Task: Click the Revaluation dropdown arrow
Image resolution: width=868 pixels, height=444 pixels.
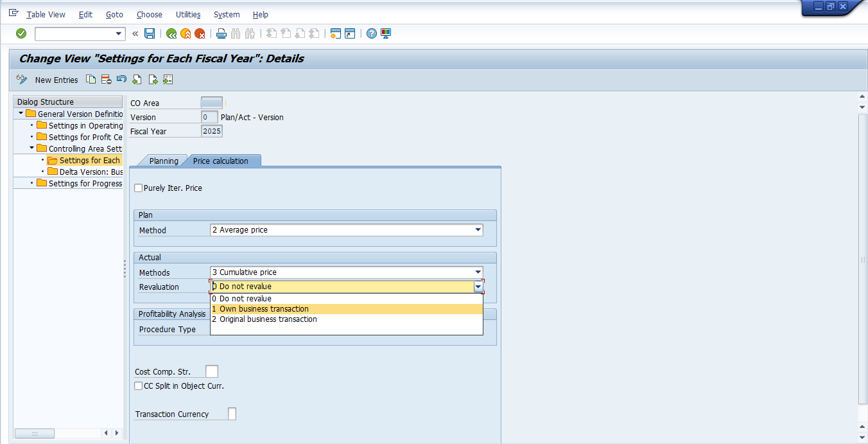Action: tap(478, 287)
